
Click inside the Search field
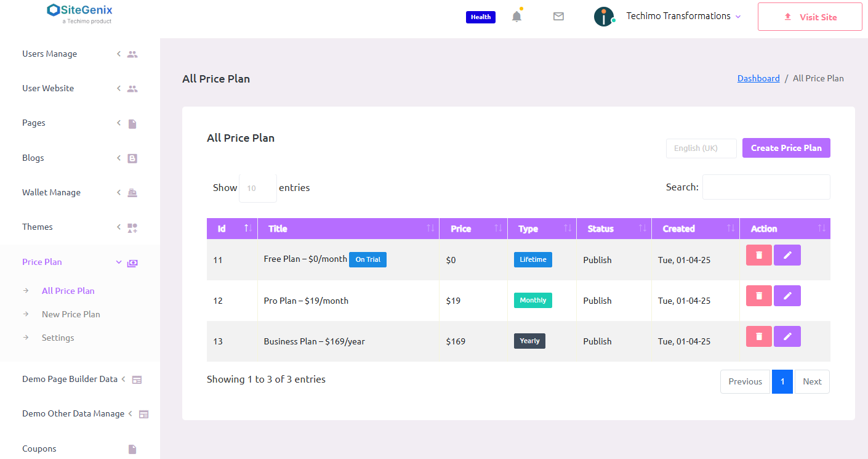[766, 187]
